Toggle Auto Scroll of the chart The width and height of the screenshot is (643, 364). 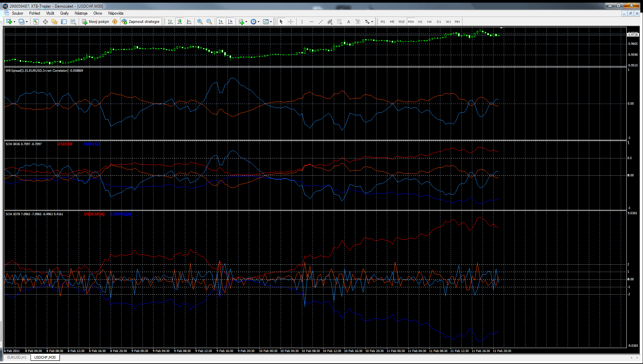[221, 22]
